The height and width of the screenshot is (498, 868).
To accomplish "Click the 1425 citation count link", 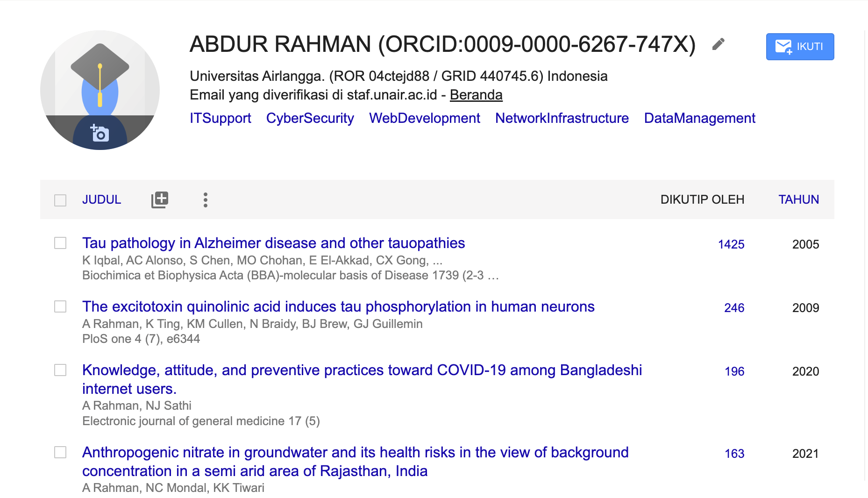I will pos(731,244).
